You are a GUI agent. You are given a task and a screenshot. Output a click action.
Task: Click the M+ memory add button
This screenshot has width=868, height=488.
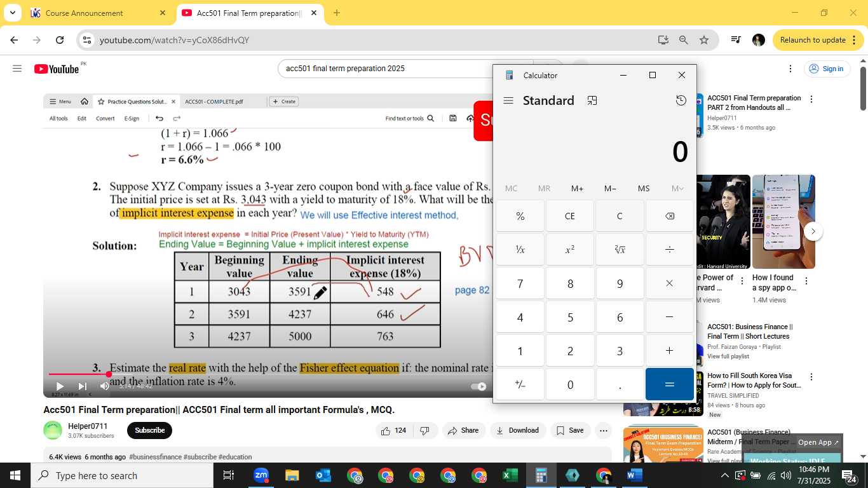coord(577,188)
